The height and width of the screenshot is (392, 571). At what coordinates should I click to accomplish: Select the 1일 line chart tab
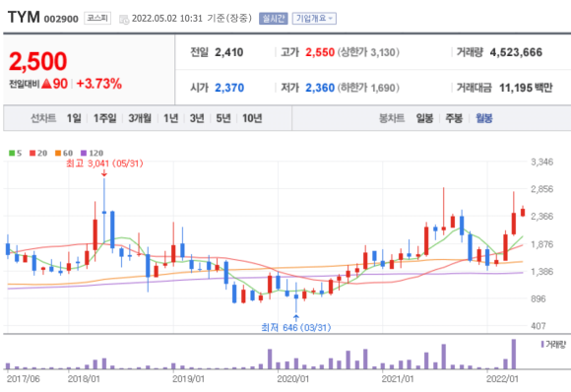tap(74, 118)
